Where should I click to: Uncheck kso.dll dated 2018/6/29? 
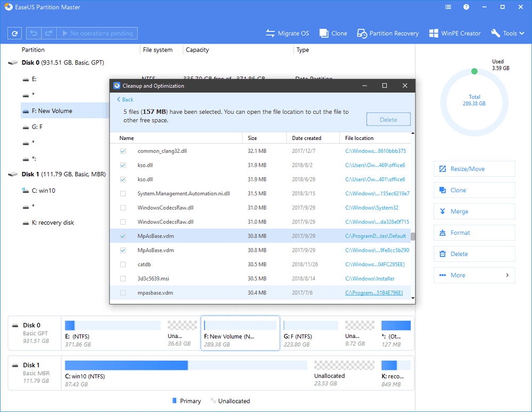click(x=123, y=179)
